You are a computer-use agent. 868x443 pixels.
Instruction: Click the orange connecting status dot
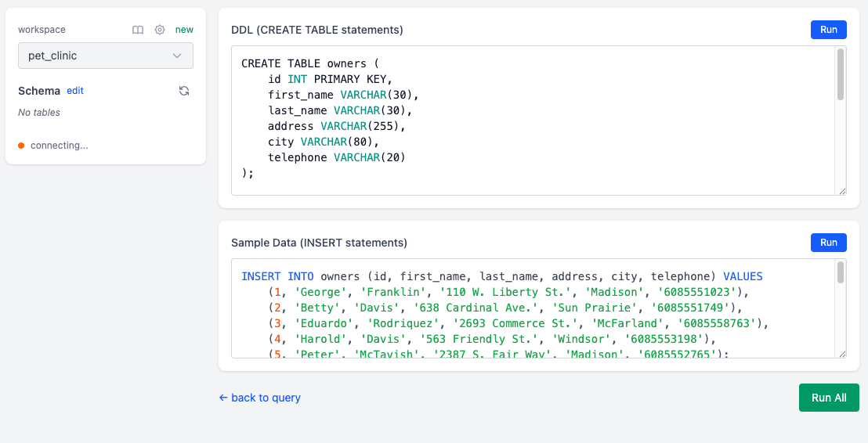point(21,146)
